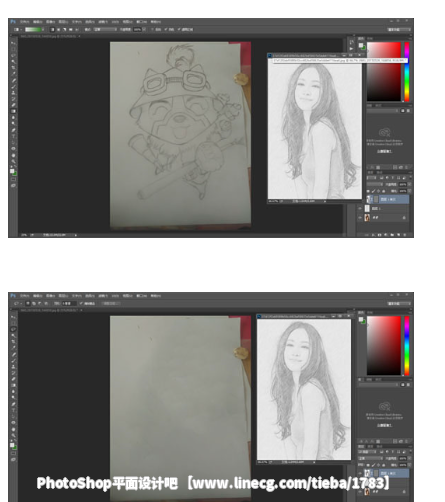Open the Filter menu in the Teemo-sketch window

point(103,21)
